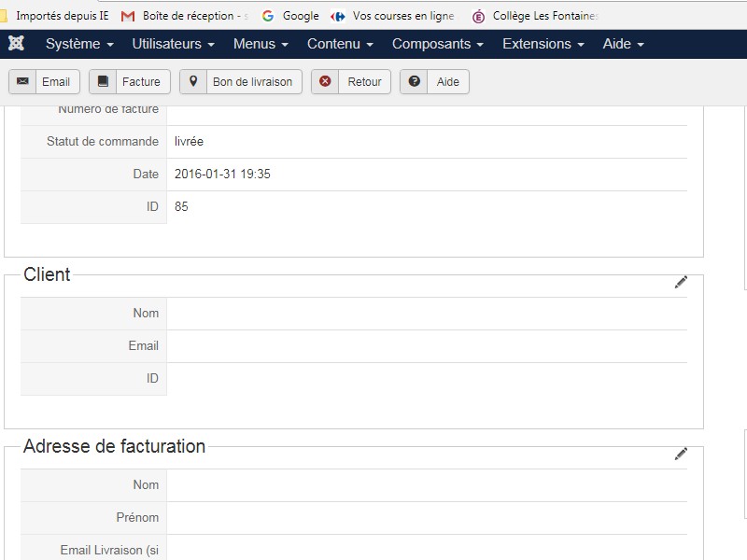Click the Carrefour courses bookmark icon
The image size is (747, 560).
pos(338,17)
